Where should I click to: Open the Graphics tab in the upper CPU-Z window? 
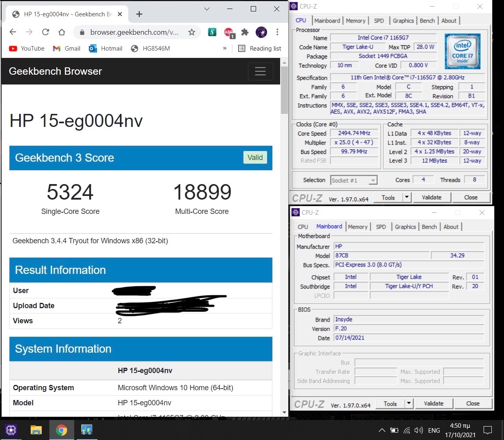pyautogui.click(x=403, y=21)
